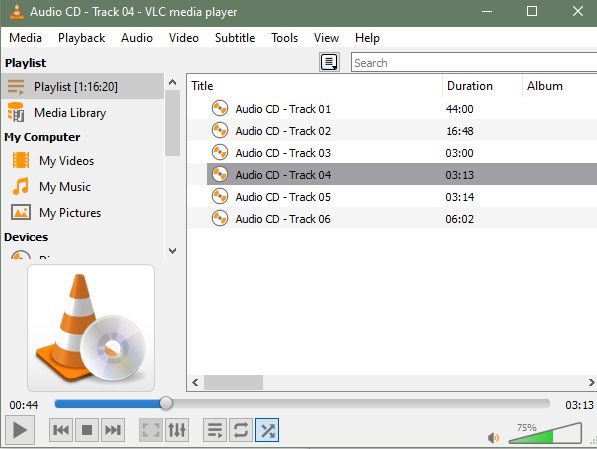Toggle the playlist view button
Screen dimensions: 597x449
pyautogui.click(x=215, y=430)
